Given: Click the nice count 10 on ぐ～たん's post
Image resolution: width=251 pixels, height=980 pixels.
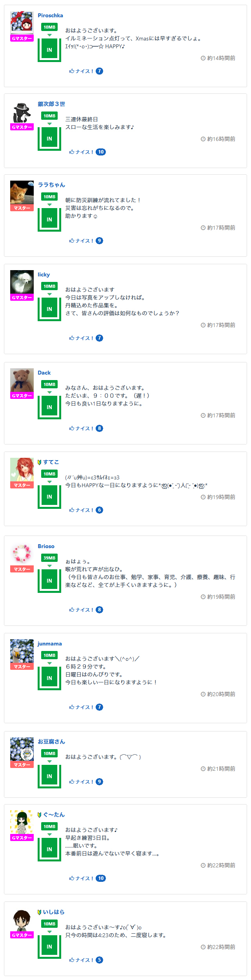Looking at the screenshot, I should tap(101, 878).
